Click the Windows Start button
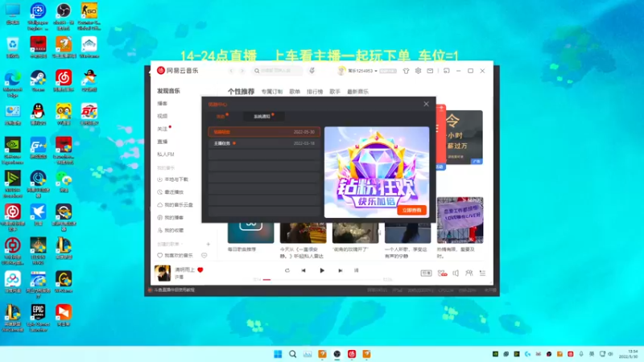Viewport: 644px width, 362px height. point(278,354)
